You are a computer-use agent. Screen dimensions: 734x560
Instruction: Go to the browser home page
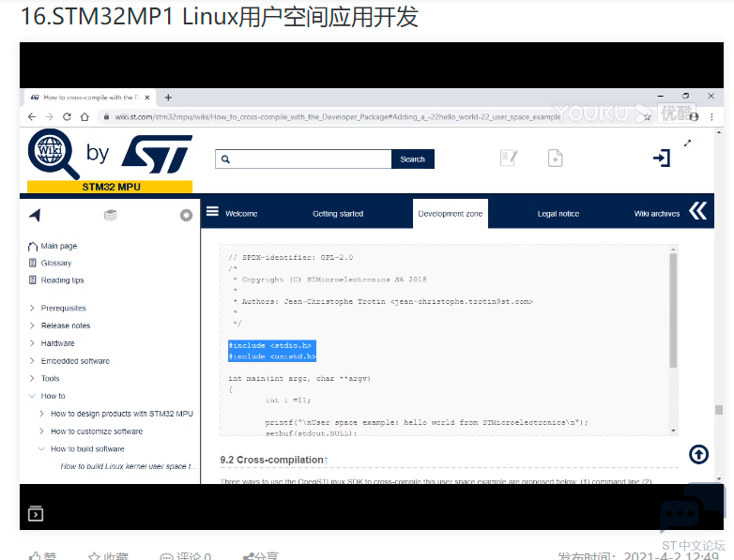[x=84, y=117]
